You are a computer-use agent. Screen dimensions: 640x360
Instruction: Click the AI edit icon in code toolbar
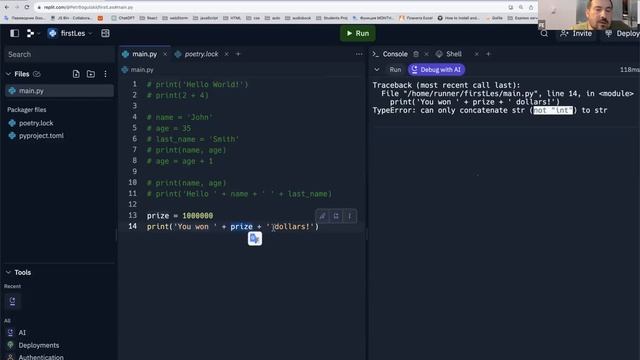322,216
